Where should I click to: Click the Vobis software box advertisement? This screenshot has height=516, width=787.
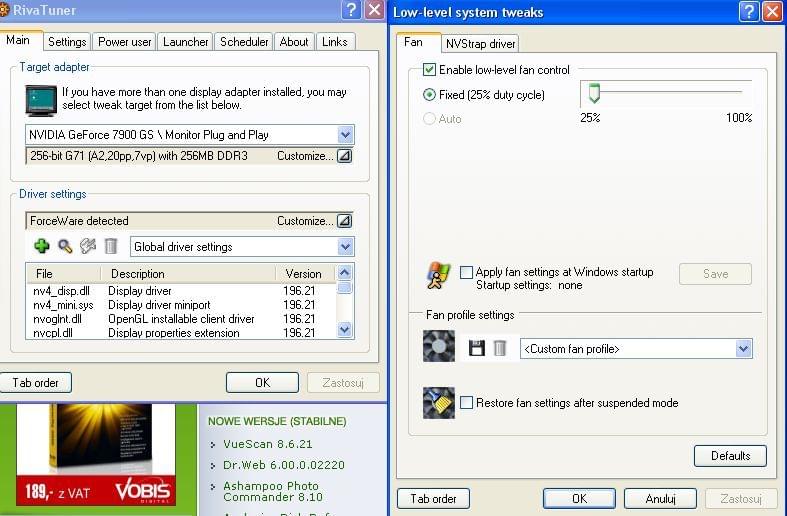(x=96, y=454)
